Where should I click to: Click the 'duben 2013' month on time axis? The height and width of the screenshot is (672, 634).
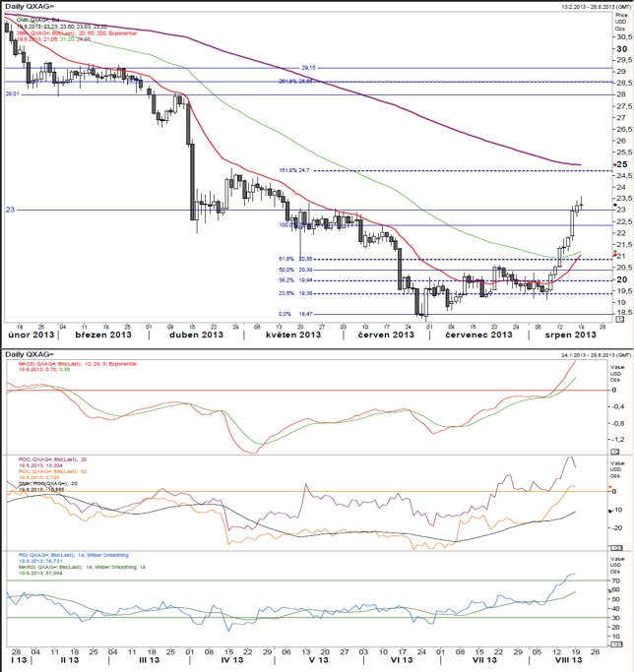pos(197,335)
